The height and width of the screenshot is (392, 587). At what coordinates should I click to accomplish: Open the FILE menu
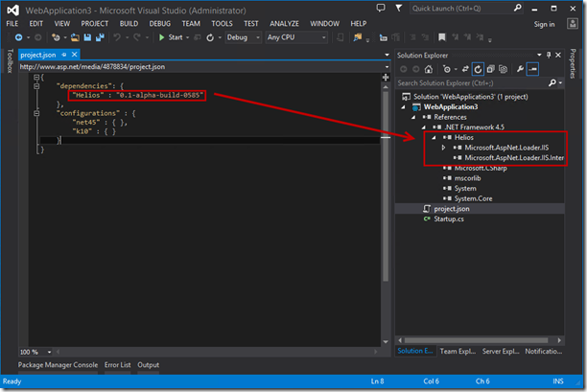pos(12,24)
